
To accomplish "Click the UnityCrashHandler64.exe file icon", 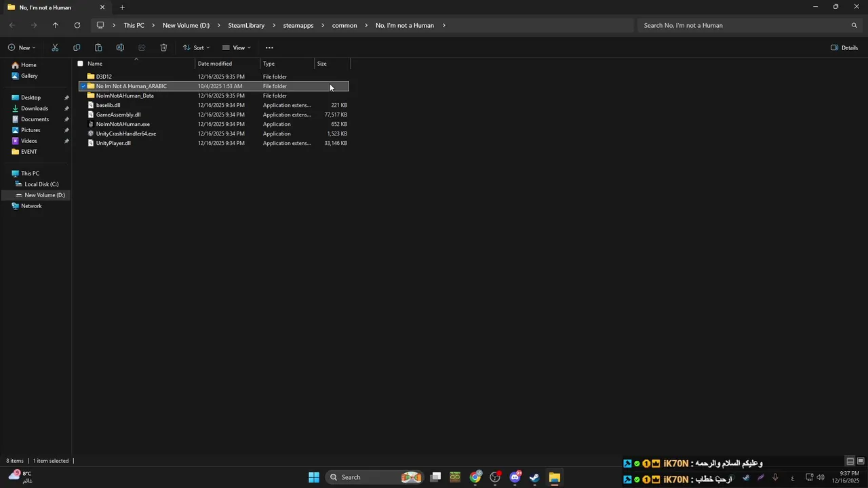I will pos(91,134).
